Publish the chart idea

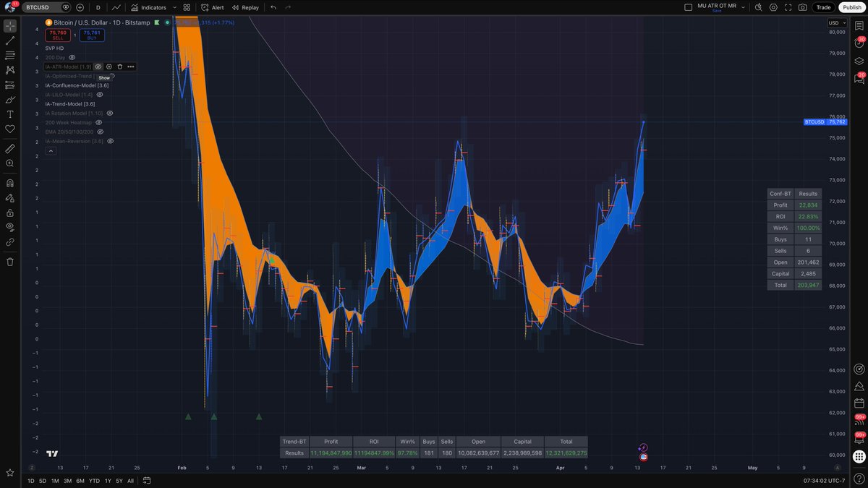851,7
